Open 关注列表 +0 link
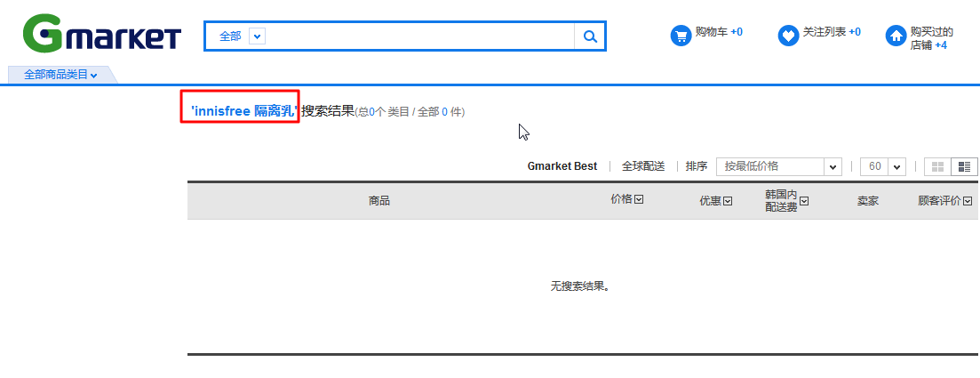This screenshot has height=378, width=980. (832, 32)
